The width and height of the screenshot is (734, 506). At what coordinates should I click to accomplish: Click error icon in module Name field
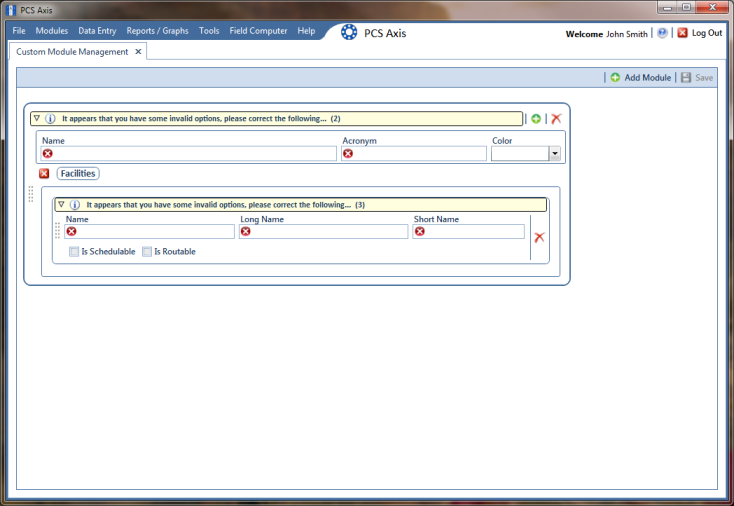tap(48, 154)
